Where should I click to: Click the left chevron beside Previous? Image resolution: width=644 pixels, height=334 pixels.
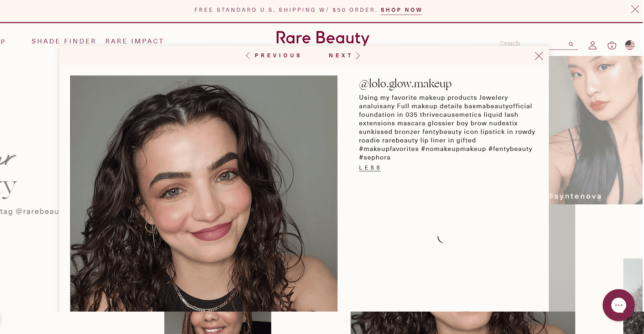[x=248, y=56]
